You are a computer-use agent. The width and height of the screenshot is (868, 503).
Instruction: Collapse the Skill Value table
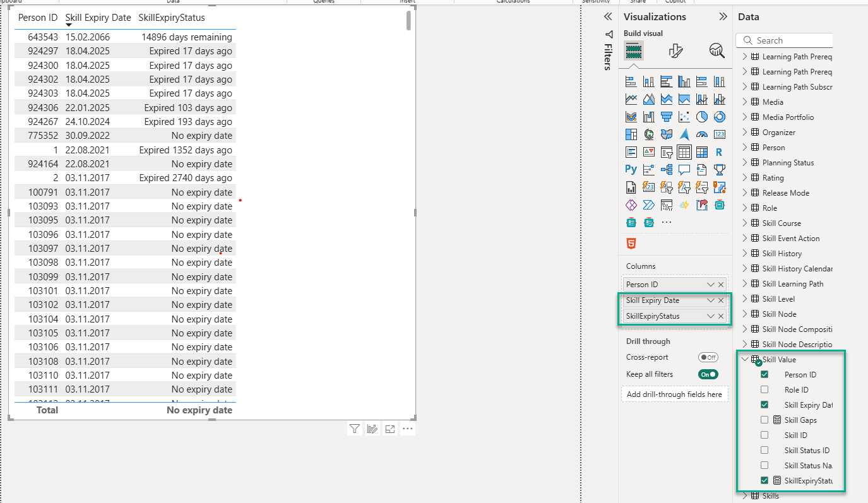click(x=745, y=359)
